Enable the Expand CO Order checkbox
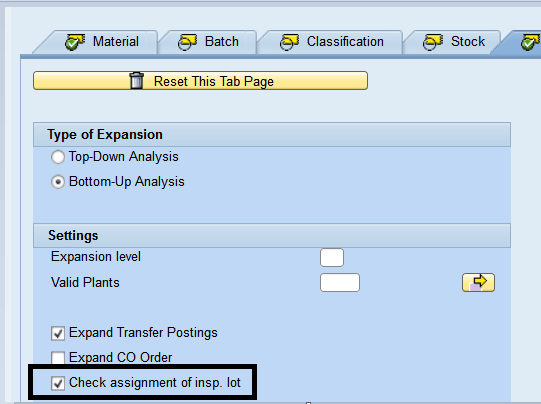541x404 pixels. tap(58, 358)
